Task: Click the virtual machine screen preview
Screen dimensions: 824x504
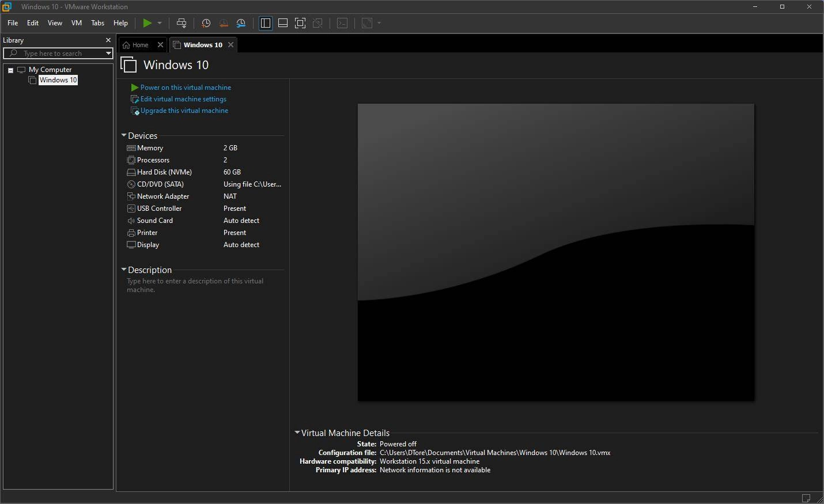Action: 556,252
